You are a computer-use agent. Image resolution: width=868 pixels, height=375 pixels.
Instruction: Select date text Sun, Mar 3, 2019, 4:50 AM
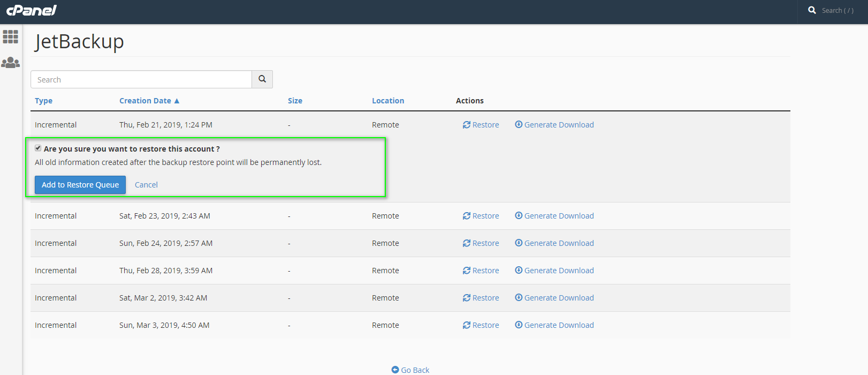coord(164,325)
